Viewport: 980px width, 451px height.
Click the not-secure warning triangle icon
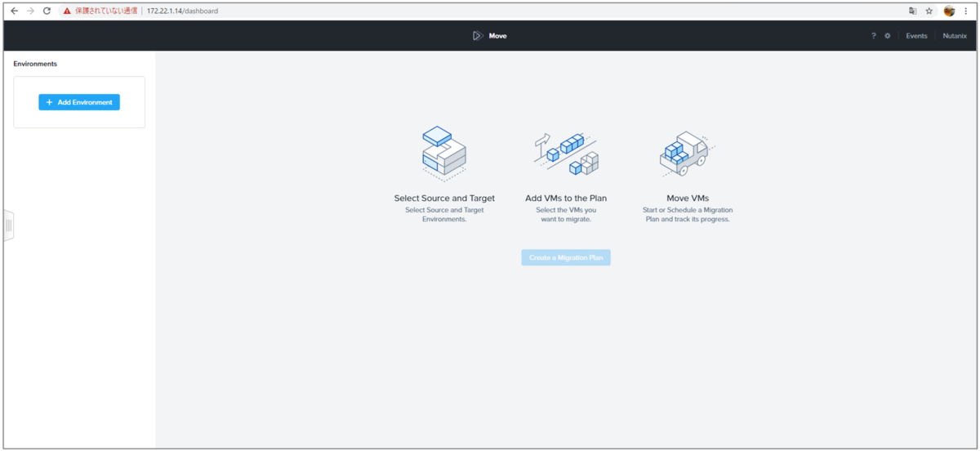point(67,11)
